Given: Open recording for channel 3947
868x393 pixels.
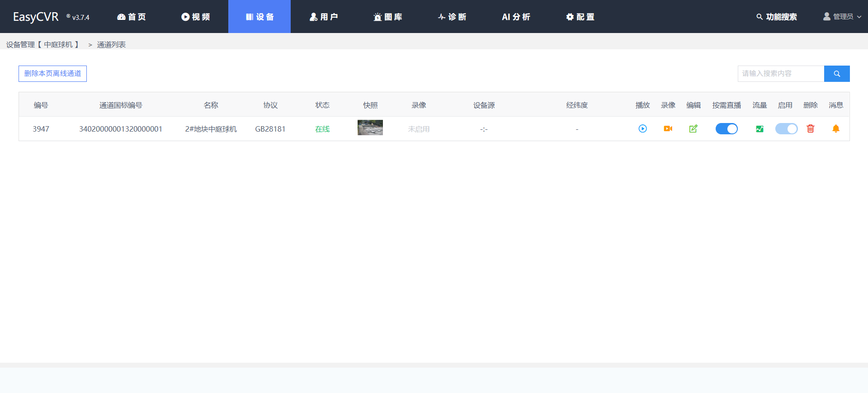Looking at the screenshot, I should click(668, 129).
